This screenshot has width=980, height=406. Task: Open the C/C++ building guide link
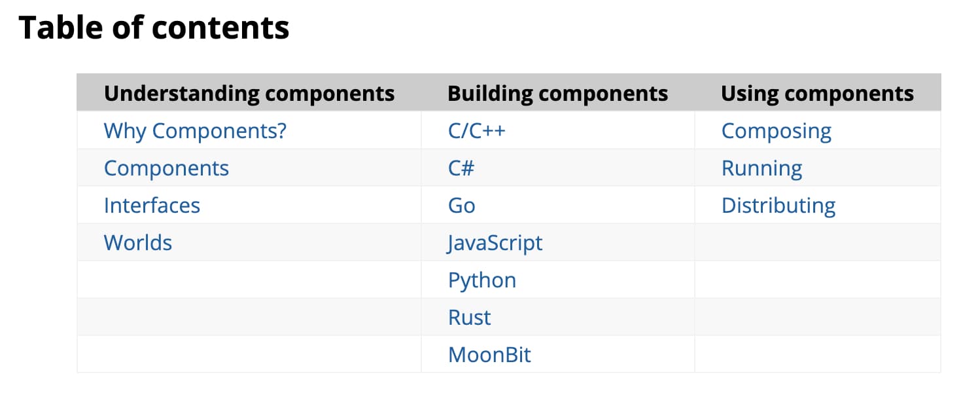pyautogui.click(x=477, y=130)
